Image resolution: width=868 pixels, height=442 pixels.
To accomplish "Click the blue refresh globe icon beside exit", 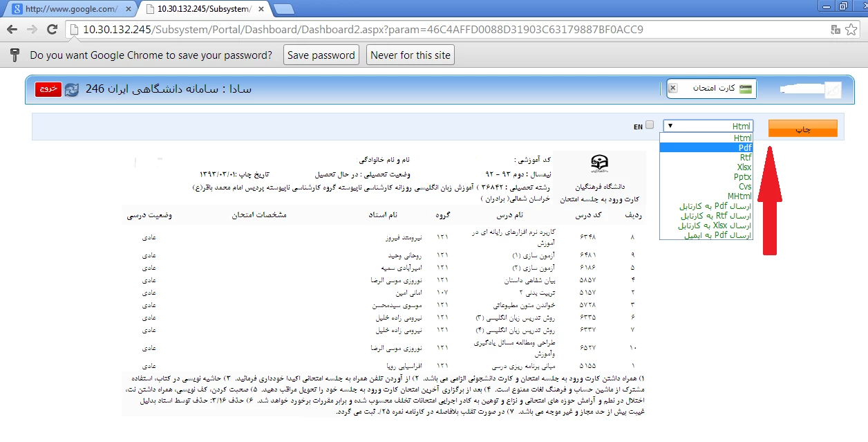I will coord(71,90).
